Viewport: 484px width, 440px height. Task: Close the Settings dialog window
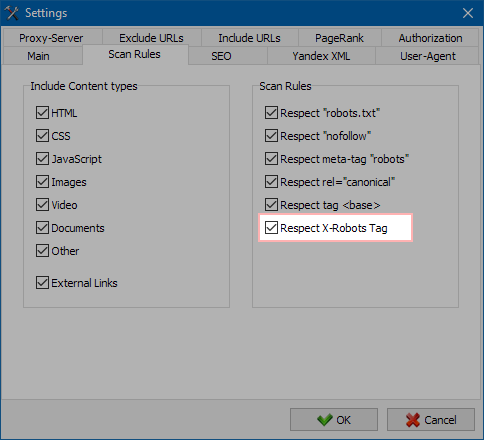coord(468,13)
